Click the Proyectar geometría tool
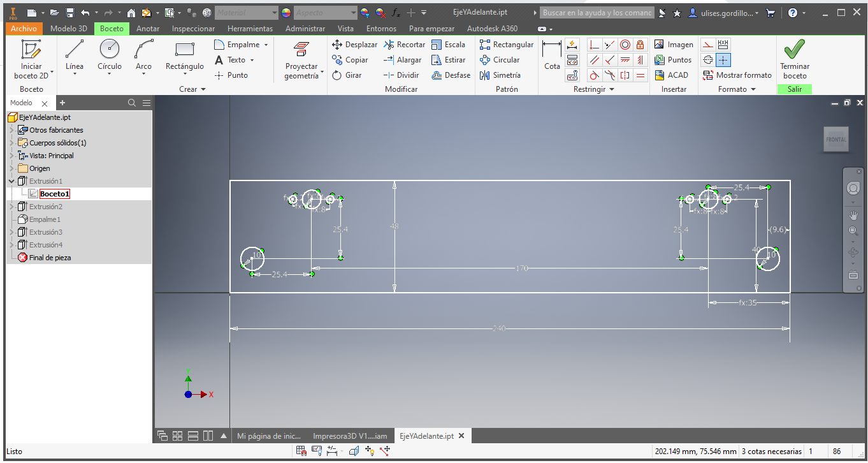The width and height of the screenshot is (868, 463). pyautogui.click(x=301, y=61)
